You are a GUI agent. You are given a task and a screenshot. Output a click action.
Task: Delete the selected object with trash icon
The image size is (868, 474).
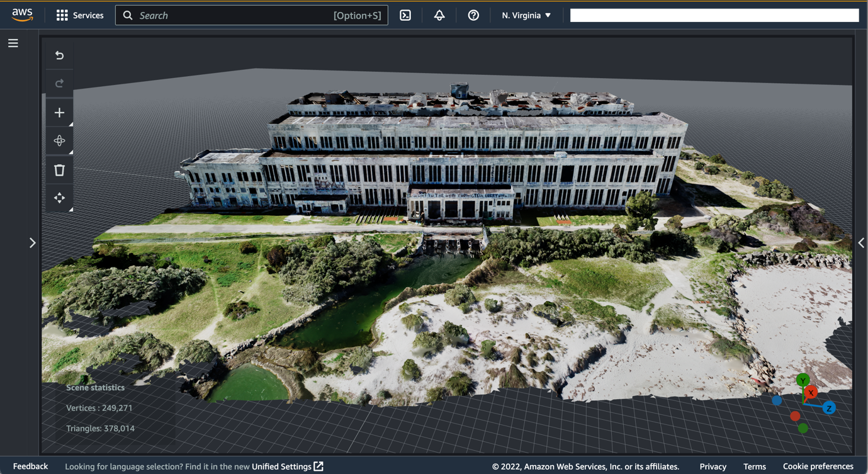(x=59, y=170)
